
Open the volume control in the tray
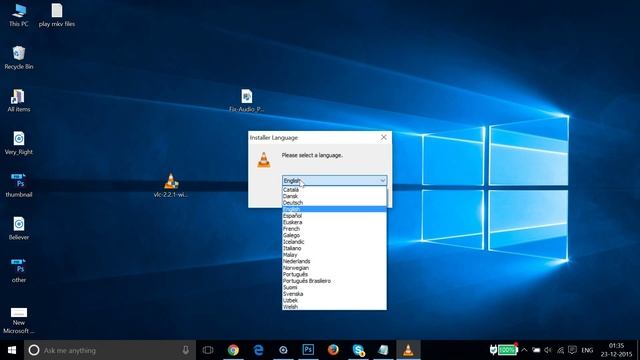pos(548,350)
